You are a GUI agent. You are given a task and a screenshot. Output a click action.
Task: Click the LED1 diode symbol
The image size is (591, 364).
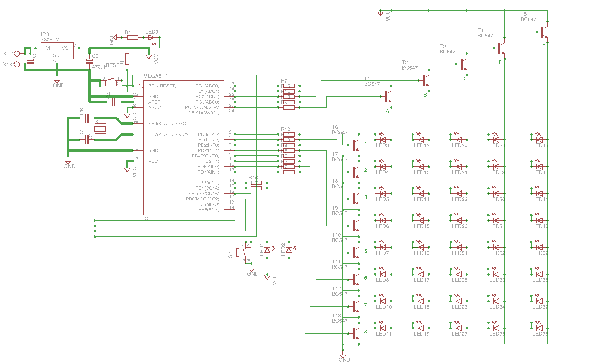267,250
